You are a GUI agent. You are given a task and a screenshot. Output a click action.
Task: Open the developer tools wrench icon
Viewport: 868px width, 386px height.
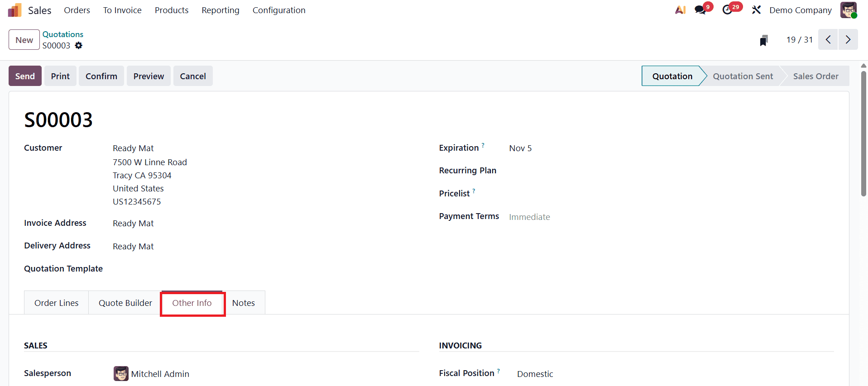coord(756,10)
